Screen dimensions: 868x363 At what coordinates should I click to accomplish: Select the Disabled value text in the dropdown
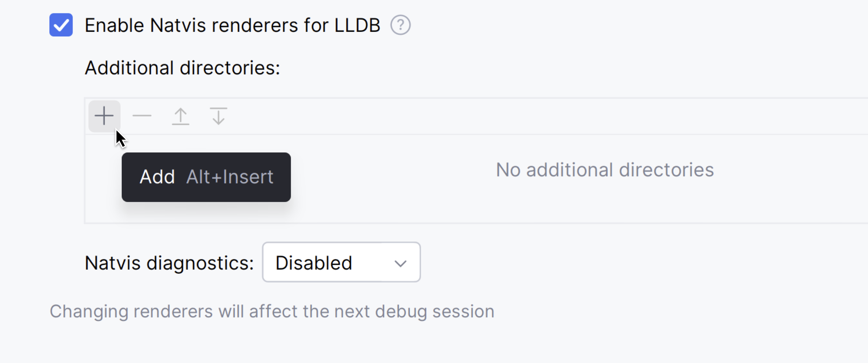click(x=313, y=263)
